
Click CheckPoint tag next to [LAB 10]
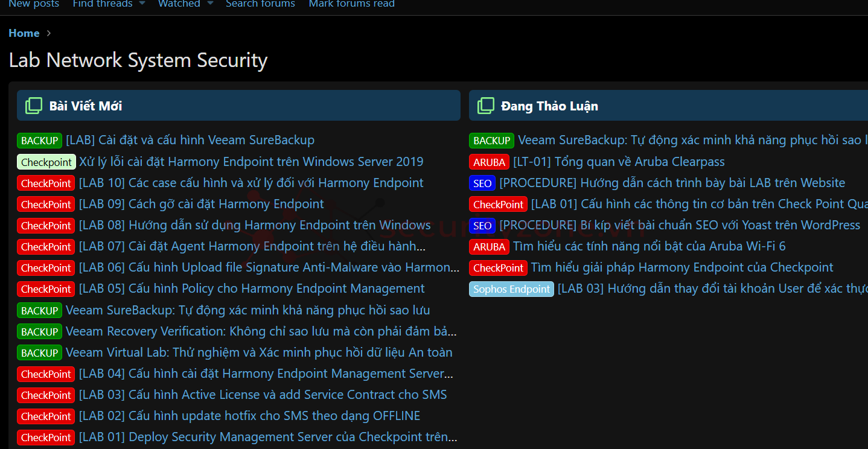[46, 183]
